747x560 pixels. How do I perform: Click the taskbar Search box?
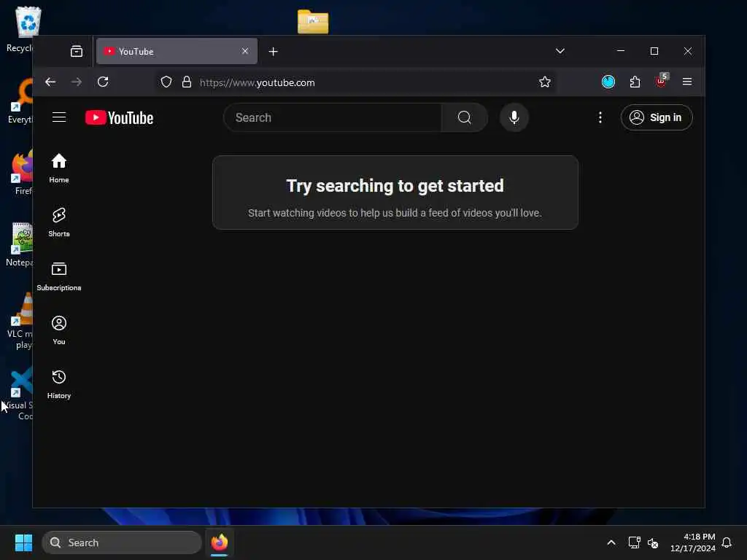tap(122, 542)
